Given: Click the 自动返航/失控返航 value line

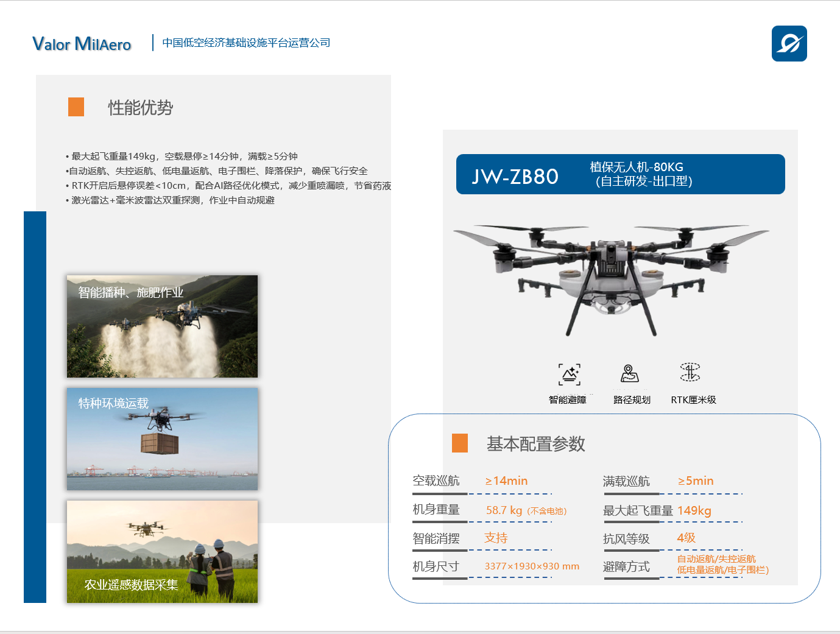Looking at the screenshot, I should click(716, 559).
